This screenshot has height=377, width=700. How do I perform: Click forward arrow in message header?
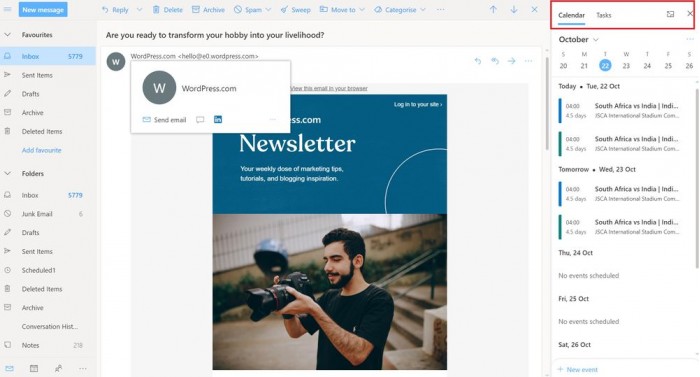tap(512, 61)
